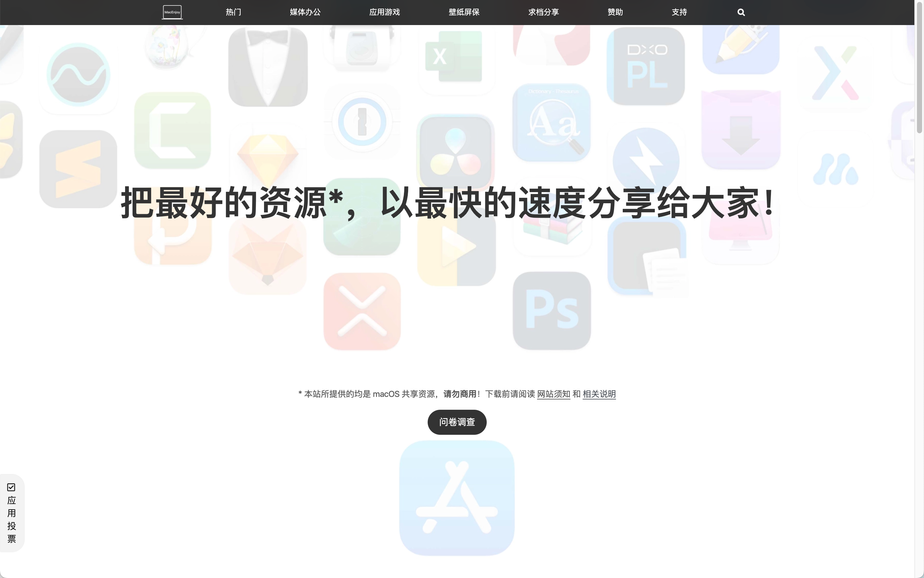Open the 求档分享 menu

pyautogui.click(x=543, y=12)
